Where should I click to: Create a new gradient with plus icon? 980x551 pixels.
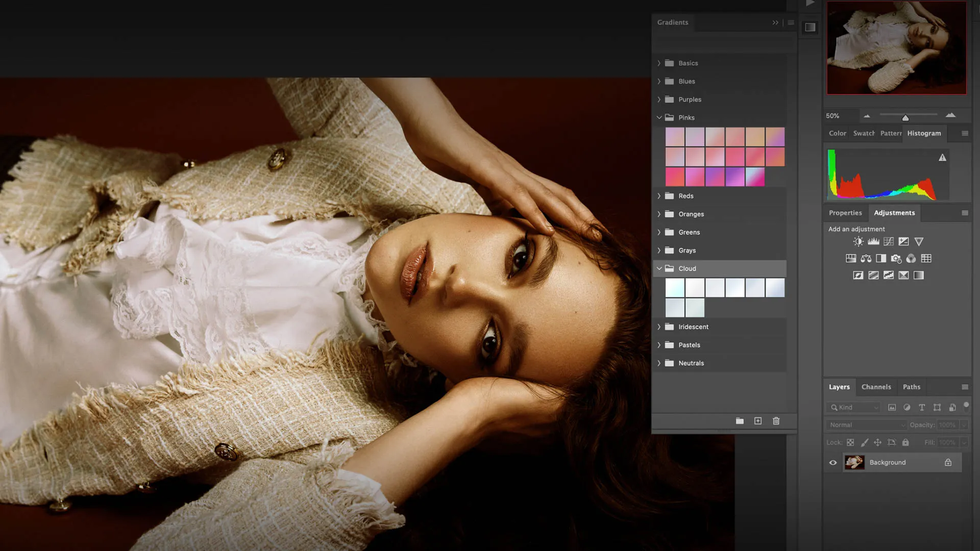point(758,421)
